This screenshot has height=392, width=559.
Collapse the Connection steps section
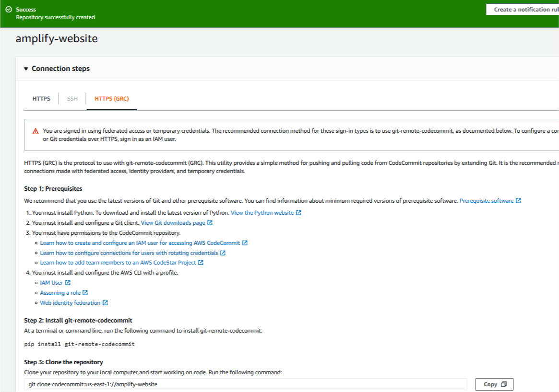coord(26,69)
